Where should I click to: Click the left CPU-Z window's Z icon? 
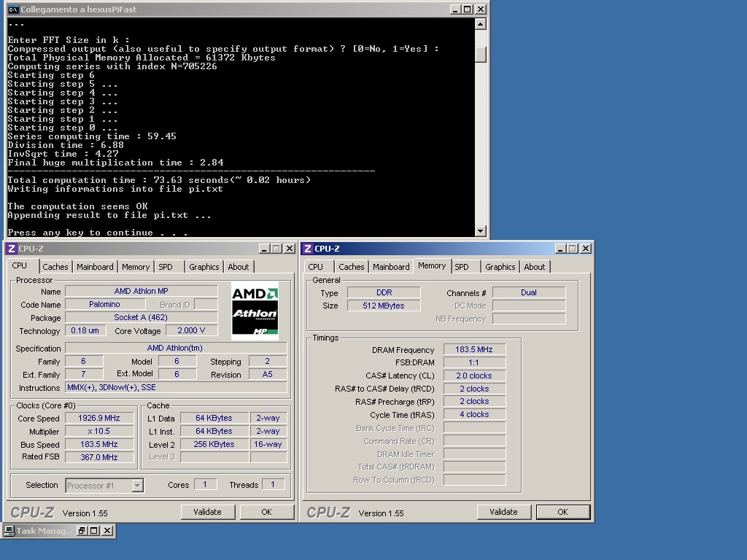(12, 249)
